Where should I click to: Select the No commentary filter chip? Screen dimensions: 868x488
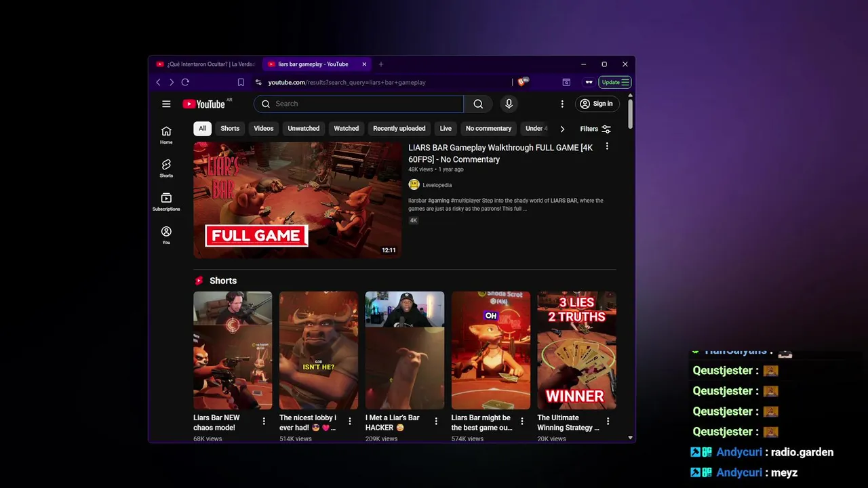[x=488, y=129]
